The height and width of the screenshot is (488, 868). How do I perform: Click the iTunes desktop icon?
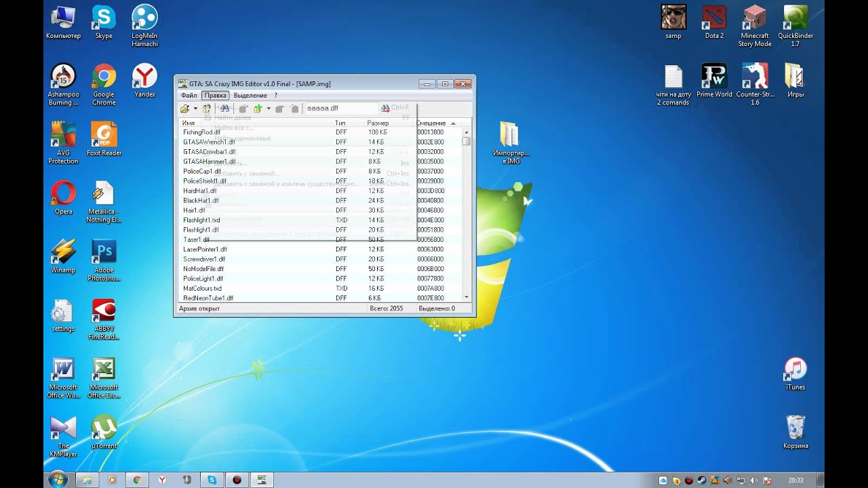(x=795, y=373)
